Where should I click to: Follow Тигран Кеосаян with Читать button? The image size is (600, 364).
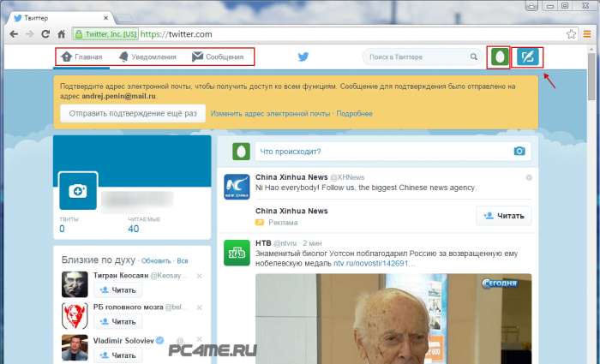119,290
